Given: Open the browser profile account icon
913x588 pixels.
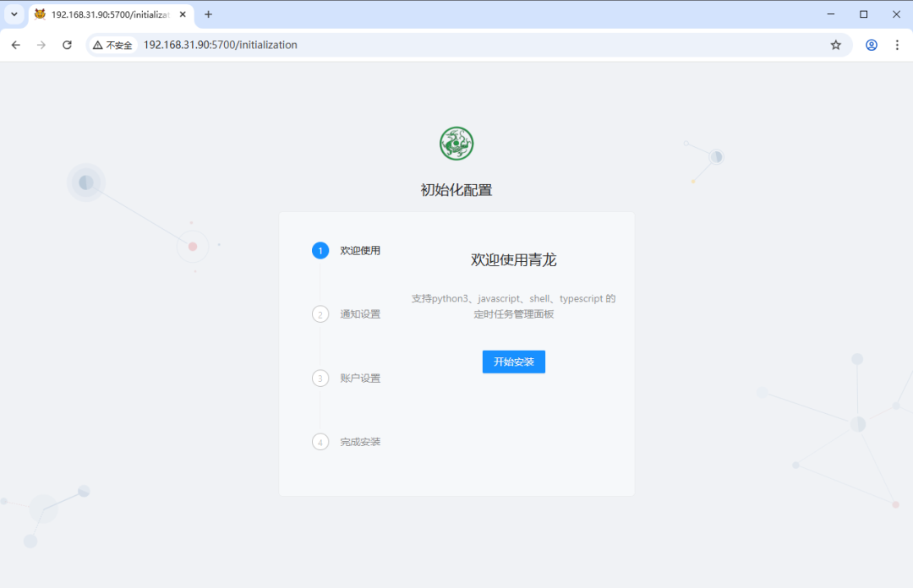Looking at the screenshot, I should coord(871,45).
